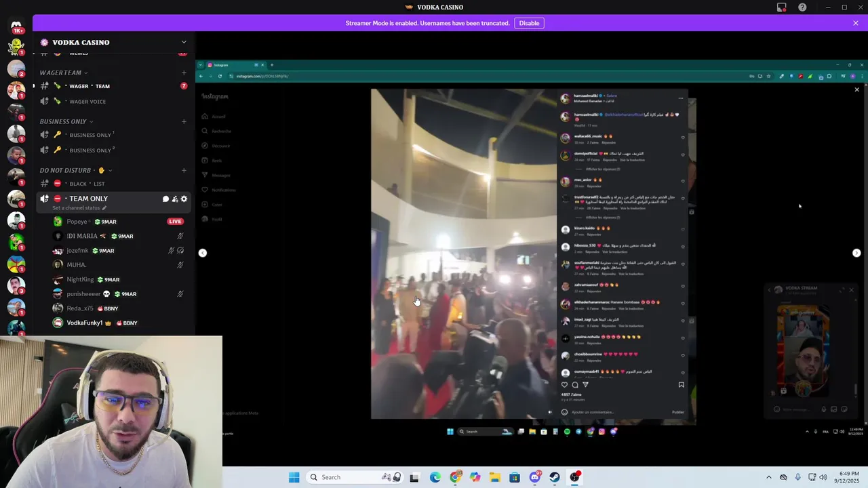Join BUSINESS ONLY 2 voice channel
This screenshot has height=488, width=868.
click(x=113, y=150)
